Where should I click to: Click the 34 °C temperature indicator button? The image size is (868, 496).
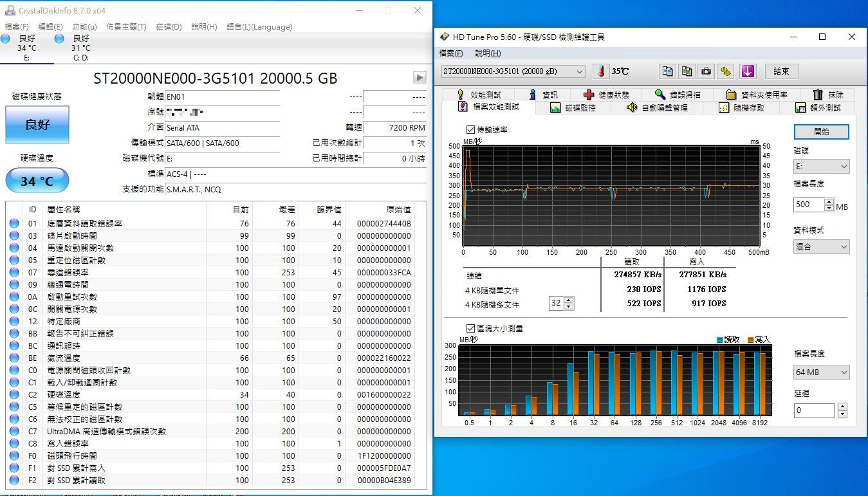pyautogui.click(x=37, y=181)
